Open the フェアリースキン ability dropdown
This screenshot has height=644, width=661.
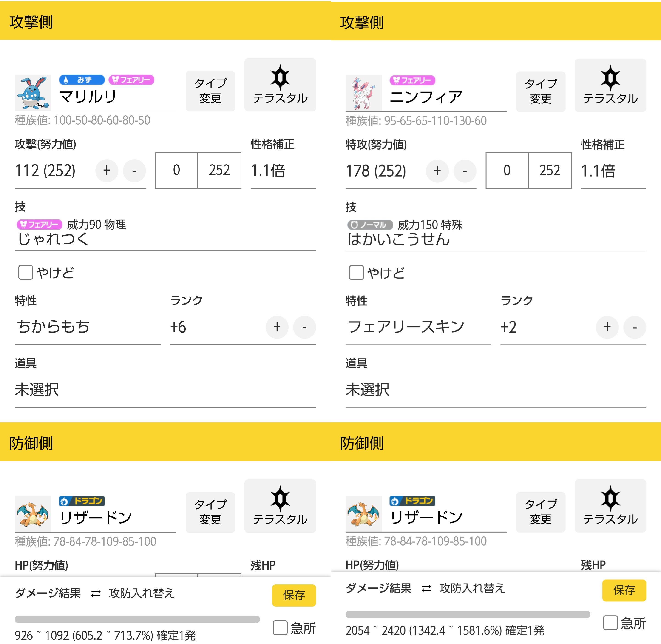(x=418, y=327)
